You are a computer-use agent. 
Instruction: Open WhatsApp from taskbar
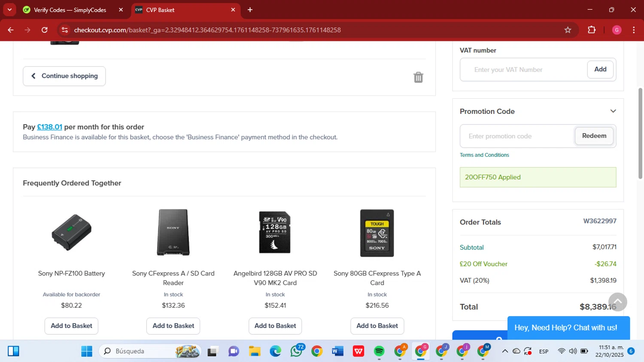tap(296, 351)
